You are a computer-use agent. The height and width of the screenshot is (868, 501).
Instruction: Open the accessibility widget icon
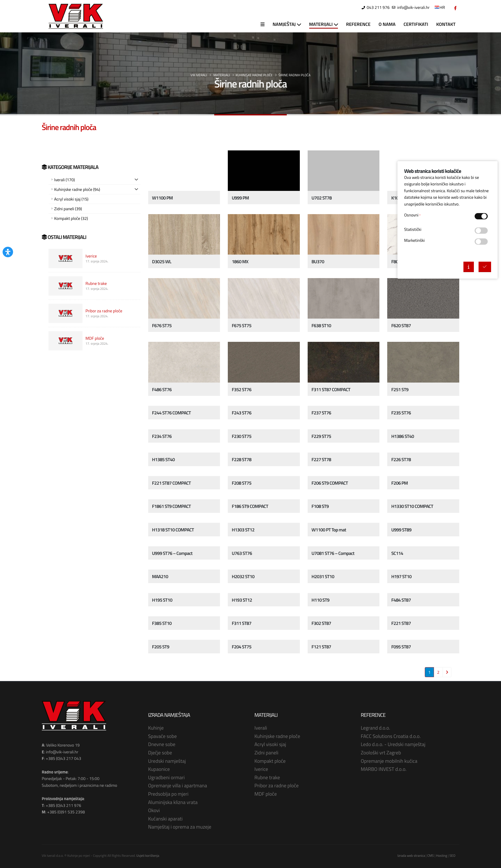8,252
